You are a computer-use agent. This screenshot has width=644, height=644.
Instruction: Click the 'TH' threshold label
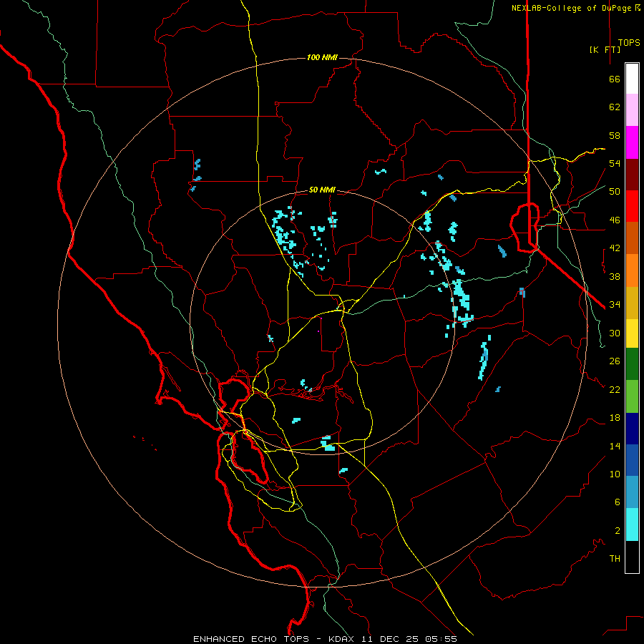click(x=615, y=559)
